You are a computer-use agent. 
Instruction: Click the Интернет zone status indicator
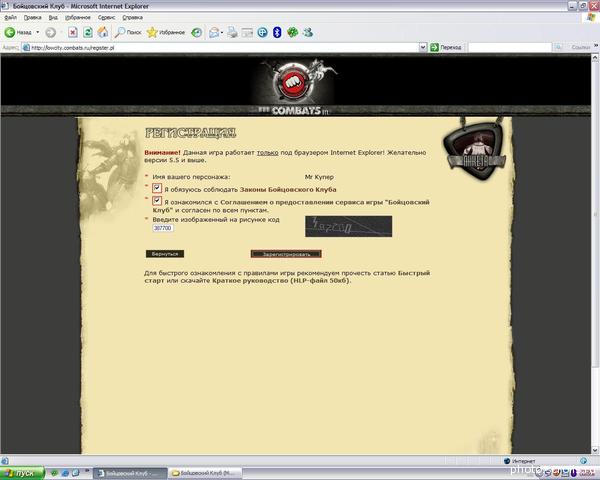pos(520,461)
